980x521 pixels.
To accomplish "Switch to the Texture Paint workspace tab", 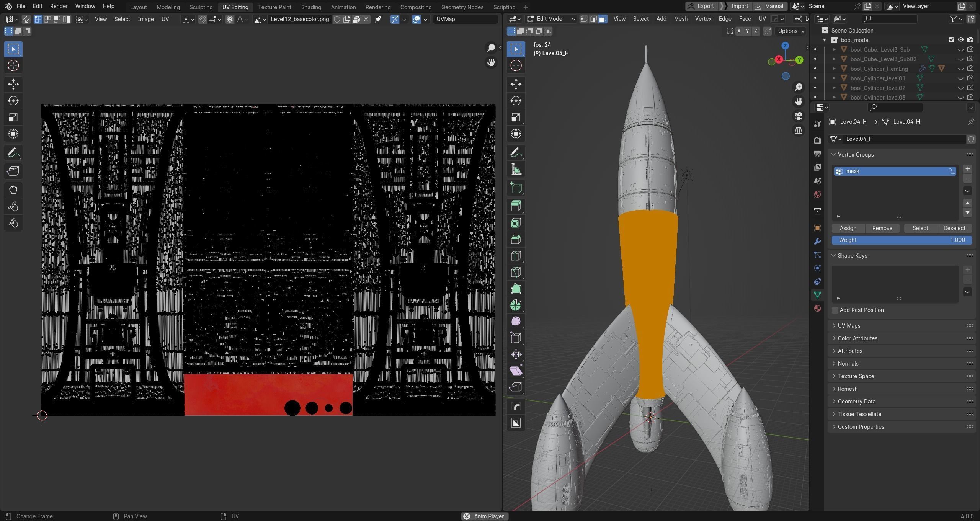I will (274, 7).
